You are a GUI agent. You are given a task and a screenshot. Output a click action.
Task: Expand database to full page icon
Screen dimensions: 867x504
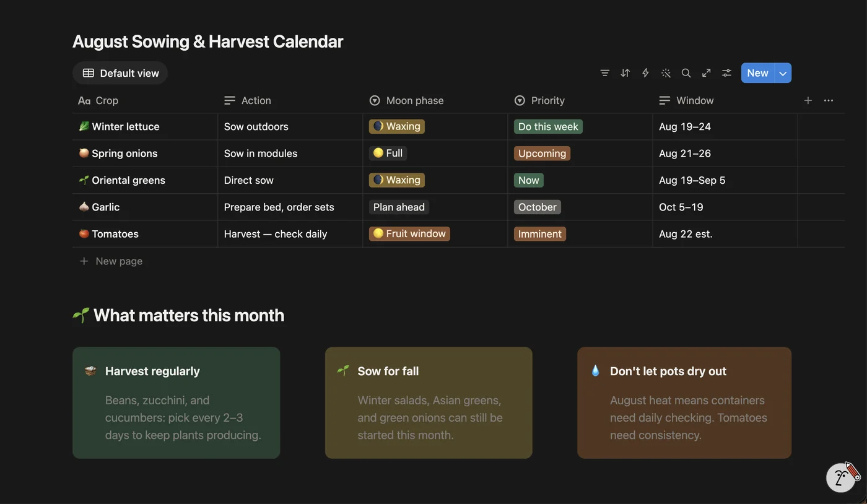[x=706, y=73]
